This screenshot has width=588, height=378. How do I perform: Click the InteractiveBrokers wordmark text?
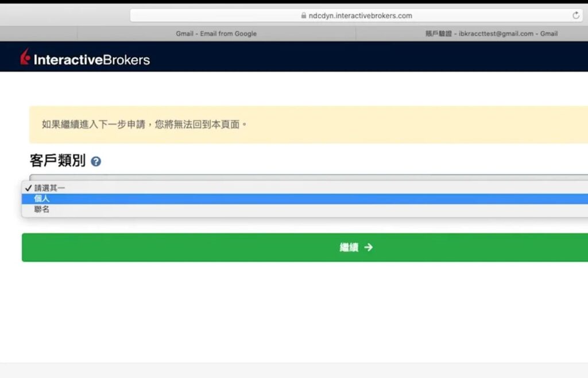click(92, 59)
